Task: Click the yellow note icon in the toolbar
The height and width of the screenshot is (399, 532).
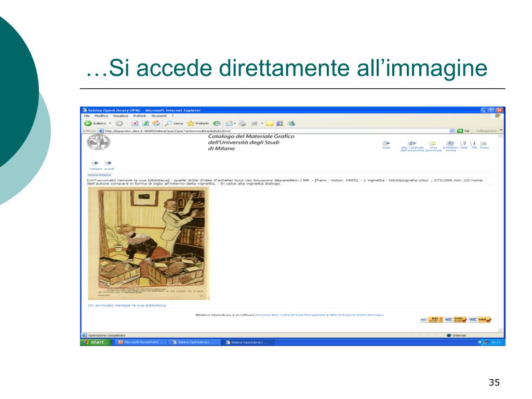Action: click(270, 124)
